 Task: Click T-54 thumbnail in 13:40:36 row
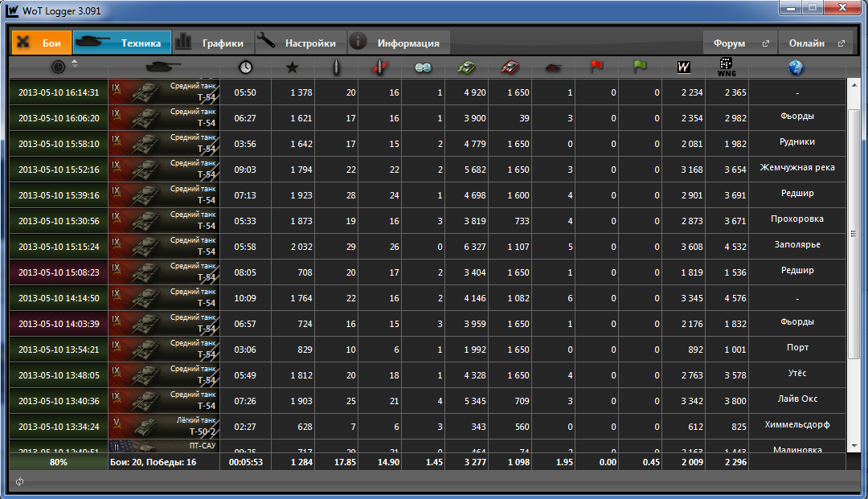164,400
